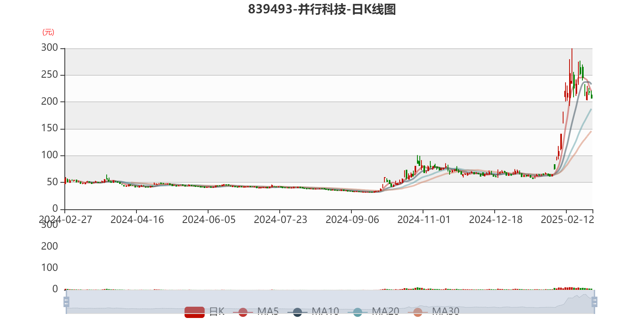The image size is (644, 322).
Task: Click the 2024-07-23 date axis label
Action: [x=280, y=220]
